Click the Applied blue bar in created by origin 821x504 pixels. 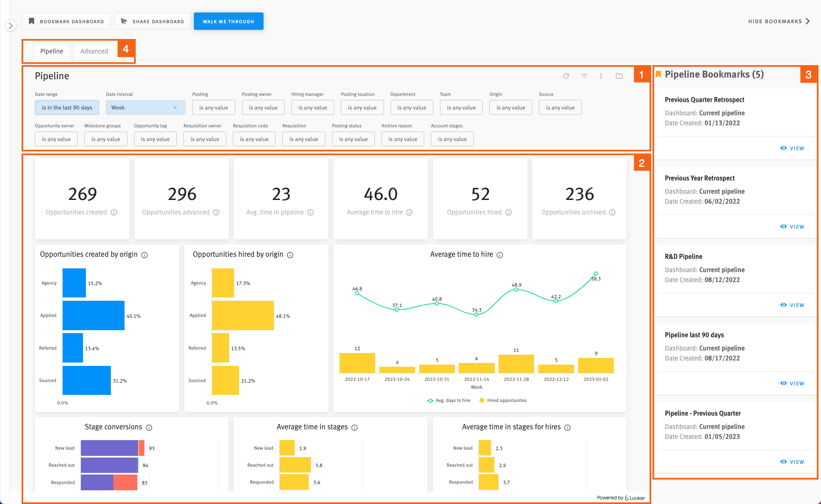click(x=93, y=315)
